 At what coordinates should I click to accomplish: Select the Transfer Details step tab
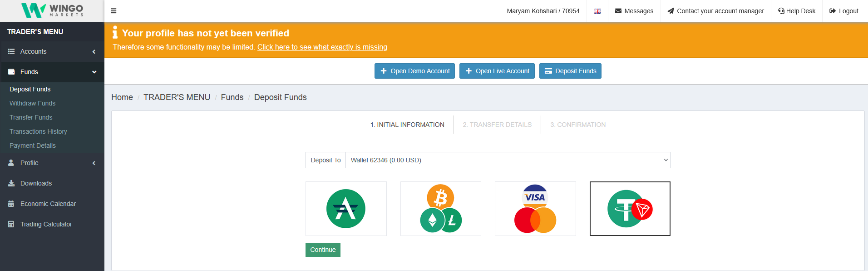[x=497, y=125]
